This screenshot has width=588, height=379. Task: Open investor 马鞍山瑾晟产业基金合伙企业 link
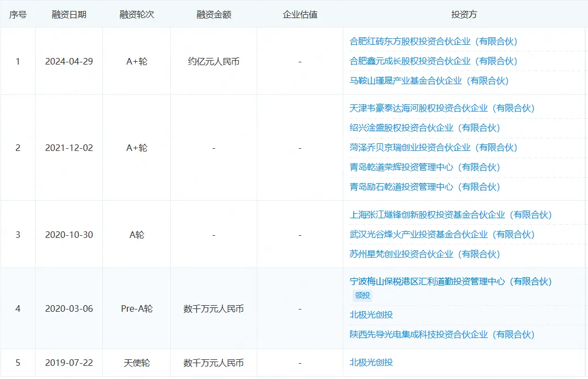tap(429, 80)
